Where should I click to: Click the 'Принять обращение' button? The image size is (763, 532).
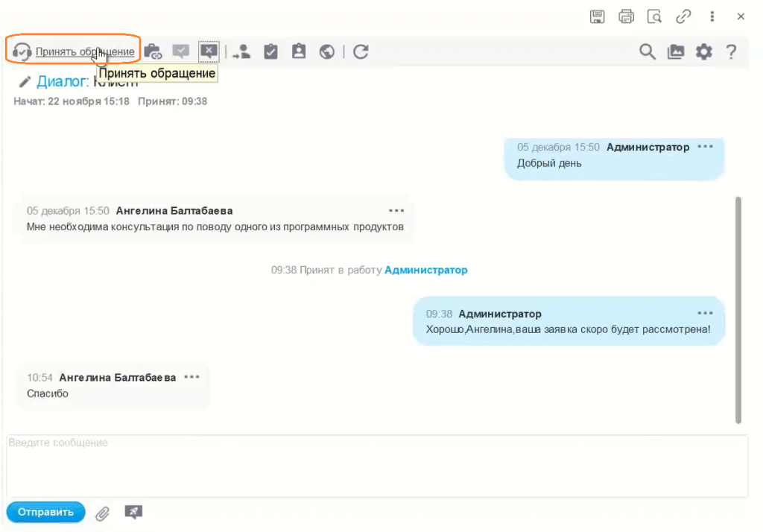tap(75, 51)
